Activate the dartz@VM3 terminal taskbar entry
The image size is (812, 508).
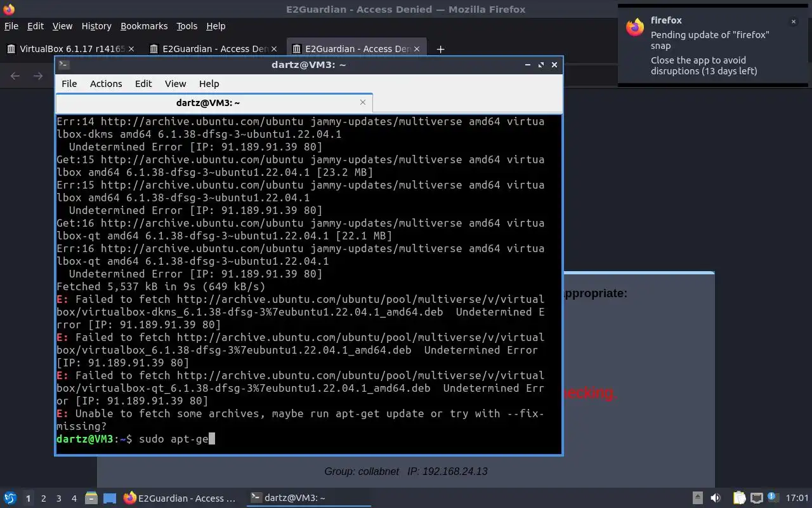click(x=308, y=498)
